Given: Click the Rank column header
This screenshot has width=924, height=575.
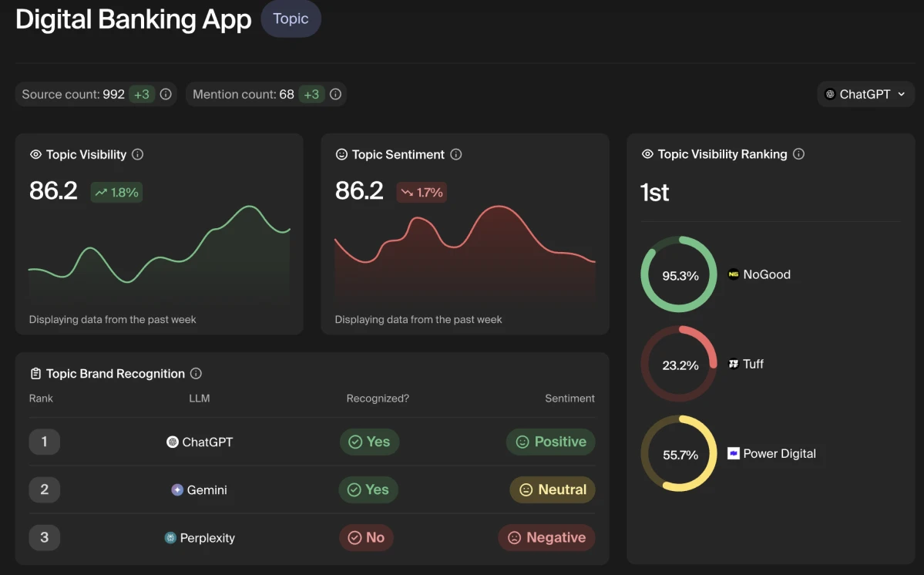Looking at the screenshot, I should tap(41, 398).
